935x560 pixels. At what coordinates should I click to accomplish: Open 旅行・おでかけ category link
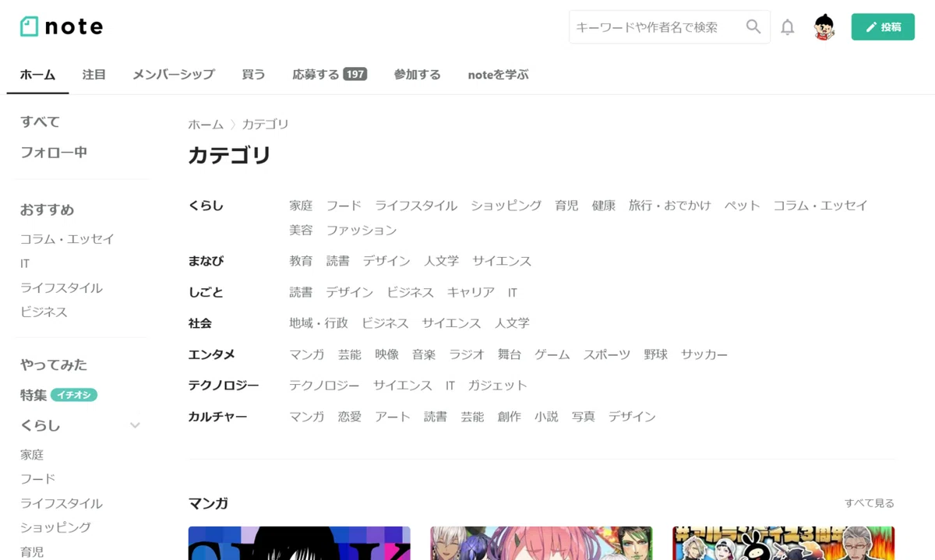pyautogui.click(x=670, y=206)
